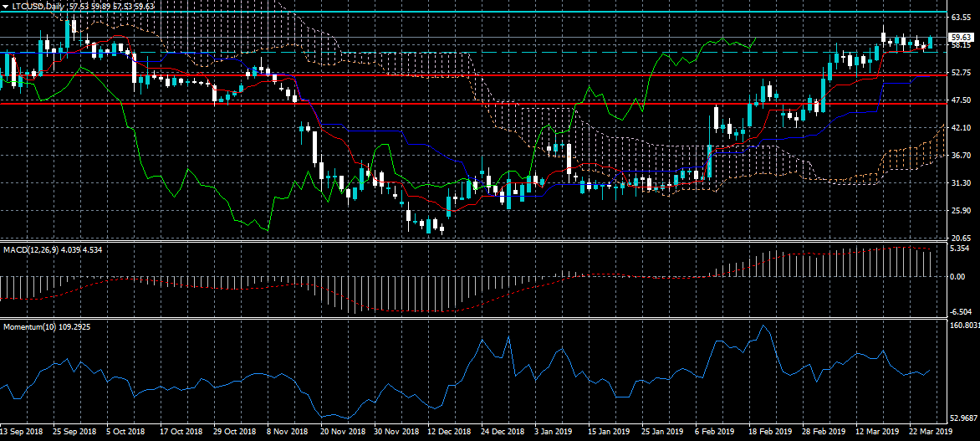This screenshot has width=980, height=441.
Task: Click the 12 Mar 2019 date label
Action: [x=876, y=432]
